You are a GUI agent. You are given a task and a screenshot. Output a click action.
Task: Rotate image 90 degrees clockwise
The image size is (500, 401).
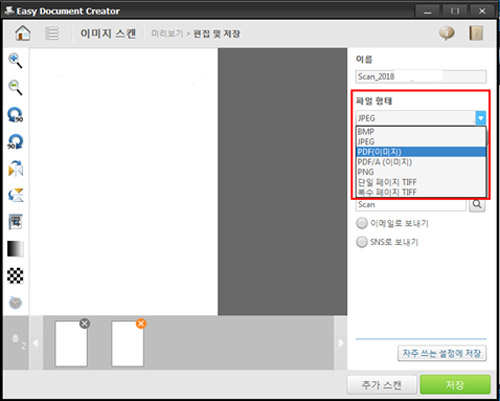[x=15, y=142]
